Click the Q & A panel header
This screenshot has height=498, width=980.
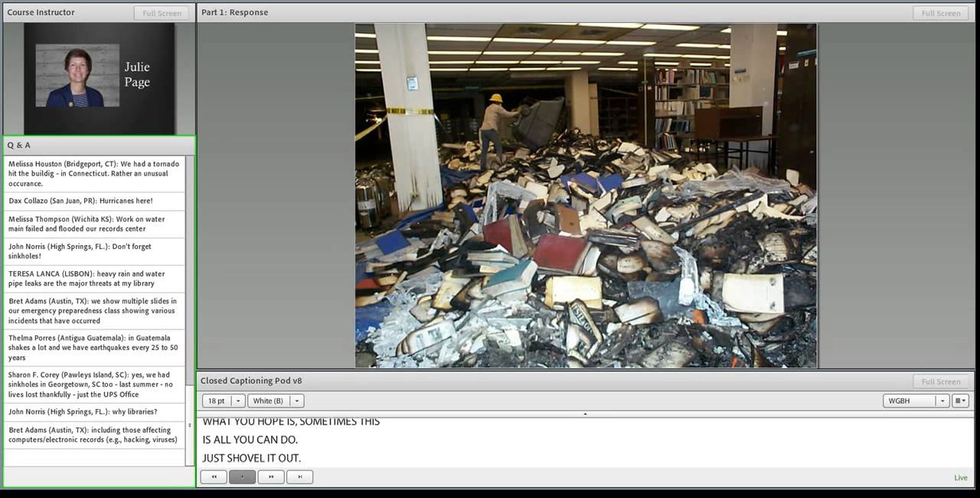(99, 145)
